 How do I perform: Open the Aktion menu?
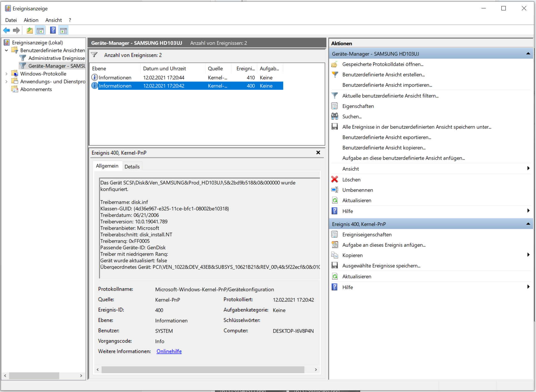pos(31,20)
